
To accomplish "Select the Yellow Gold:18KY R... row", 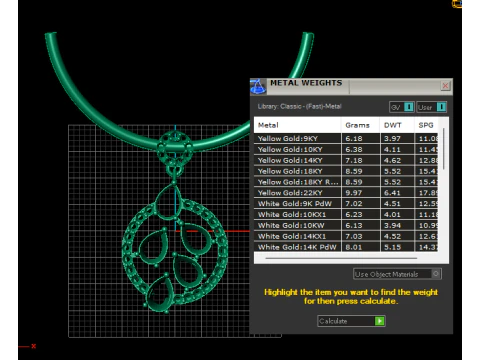I will pos(346,182).
